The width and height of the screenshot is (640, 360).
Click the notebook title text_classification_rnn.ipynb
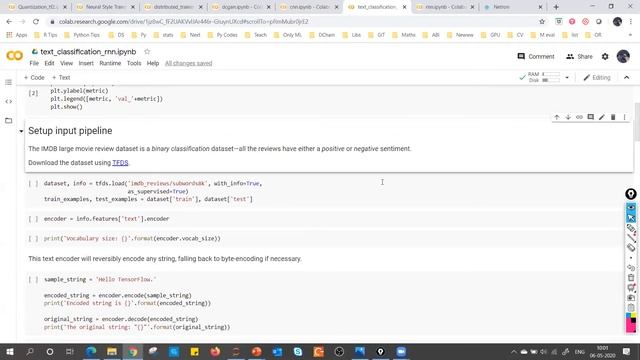(x=88, y=52)
